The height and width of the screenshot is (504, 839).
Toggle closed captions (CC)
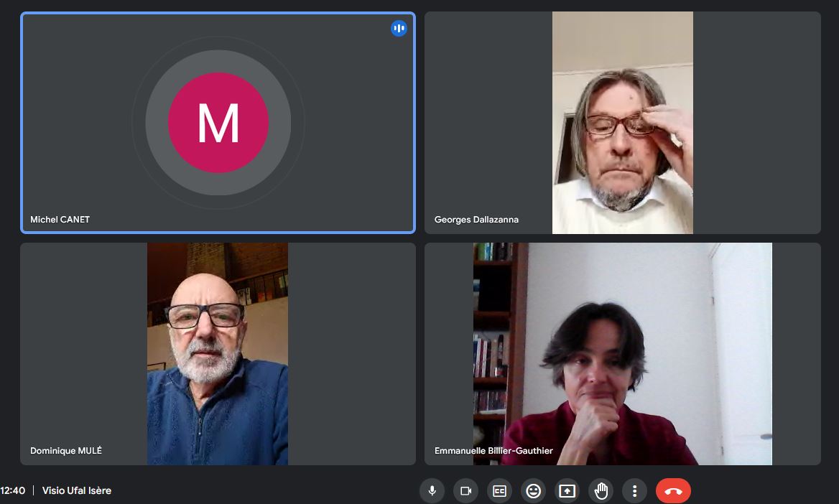pyautogui.click(x=499, y=491)
